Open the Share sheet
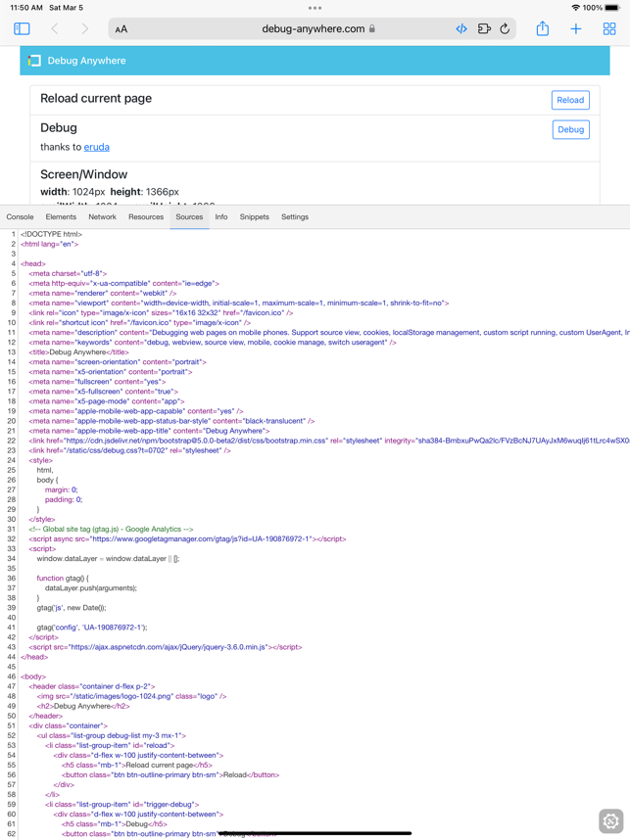 point(543,28)
